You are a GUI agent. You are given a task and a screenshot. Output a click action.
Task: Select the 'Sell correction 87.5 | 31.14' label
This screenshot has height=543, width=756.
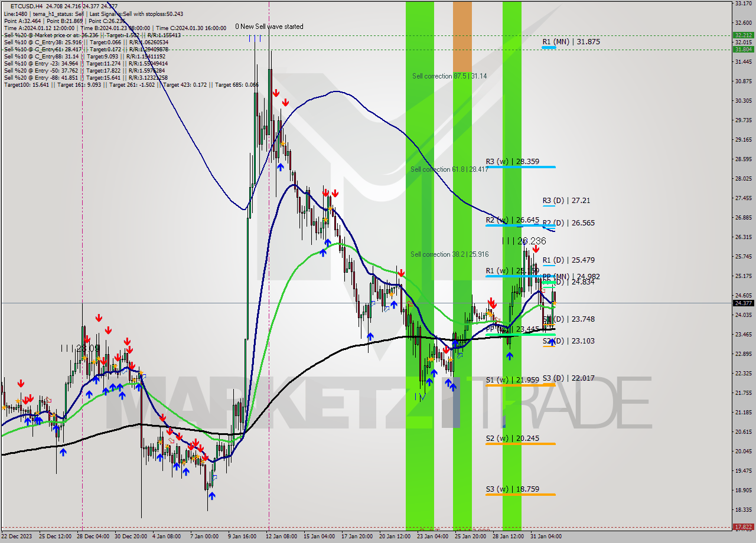449,76
